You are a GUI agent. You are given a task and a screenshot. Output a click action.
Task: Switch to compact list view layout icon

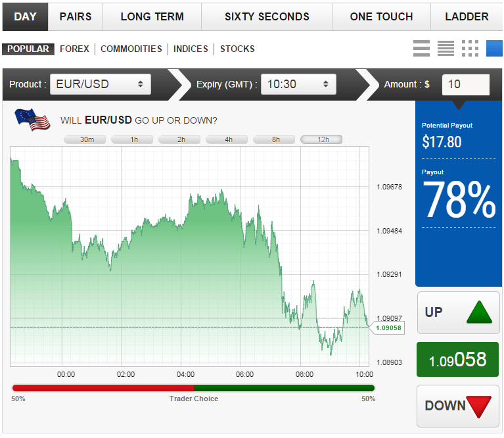coord(446,48)
